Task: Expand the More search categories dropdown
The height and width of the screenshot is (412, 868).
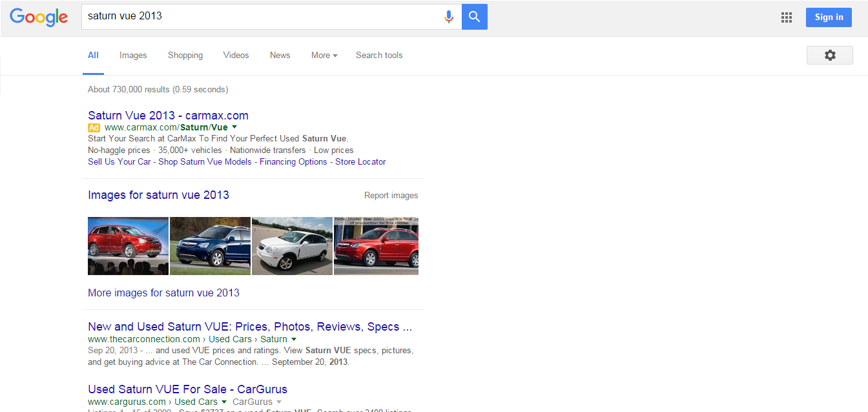Action: coord(324,56)
